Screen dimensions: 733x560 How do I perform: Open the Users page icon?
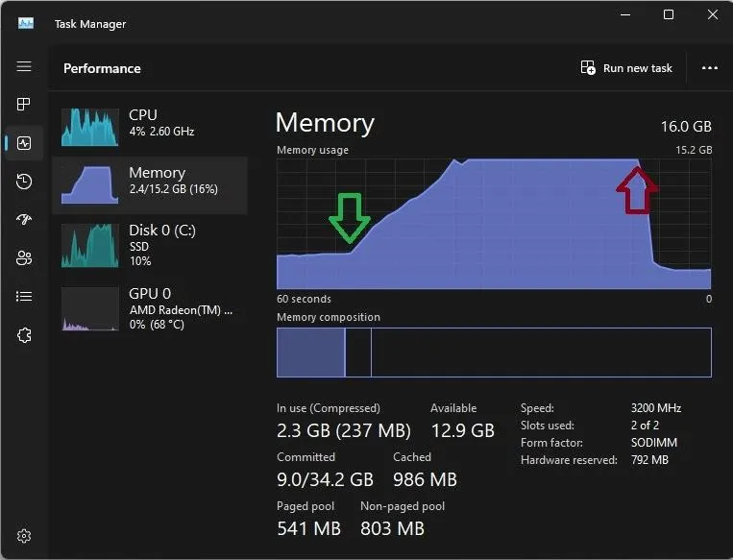coord(24,257)
